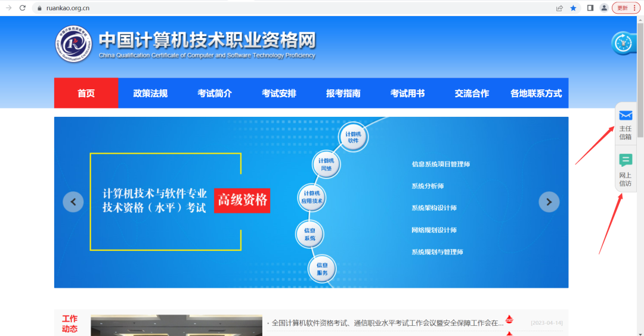Go to the 首页 tab

(x=86, y=93)
